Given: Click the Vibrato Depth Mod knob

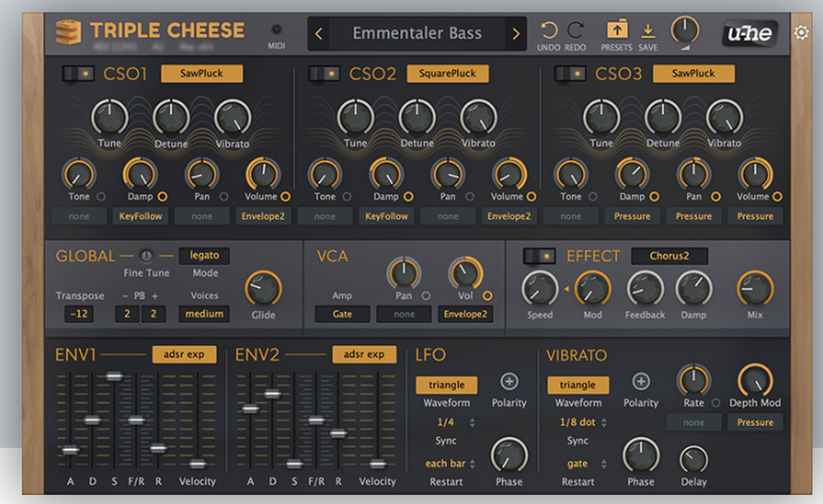Looking at the screenshot, I should [755, 381].
